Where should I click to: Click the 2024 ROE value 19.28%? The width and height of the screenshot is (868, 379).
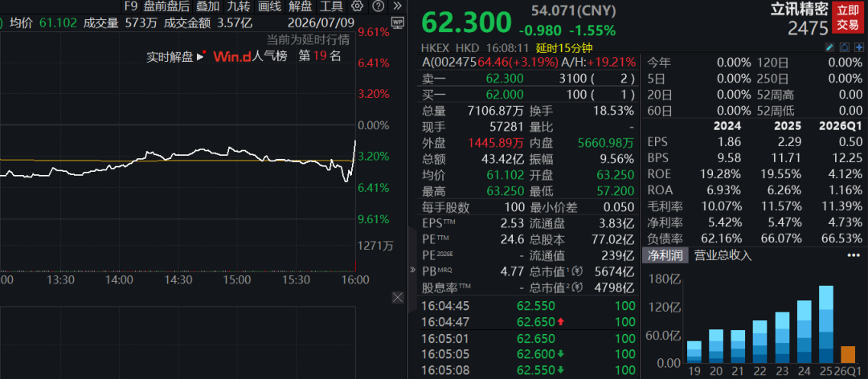tap(723, 173)
